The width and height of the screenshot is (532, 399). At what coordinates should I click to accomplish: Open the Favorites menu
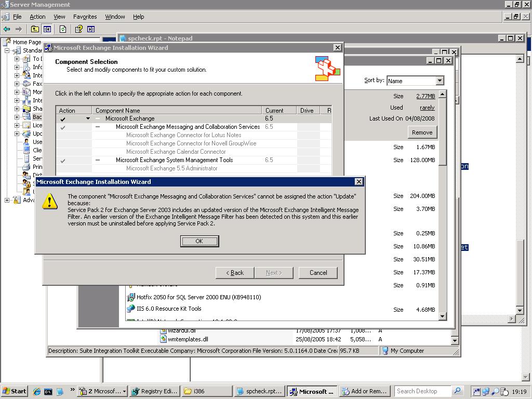[85, 17]
